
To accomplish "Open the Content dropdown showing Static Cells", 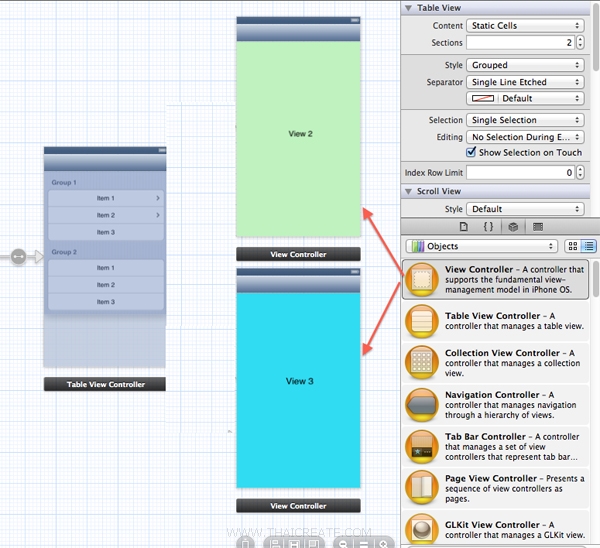I will click(x=525, y=26).
